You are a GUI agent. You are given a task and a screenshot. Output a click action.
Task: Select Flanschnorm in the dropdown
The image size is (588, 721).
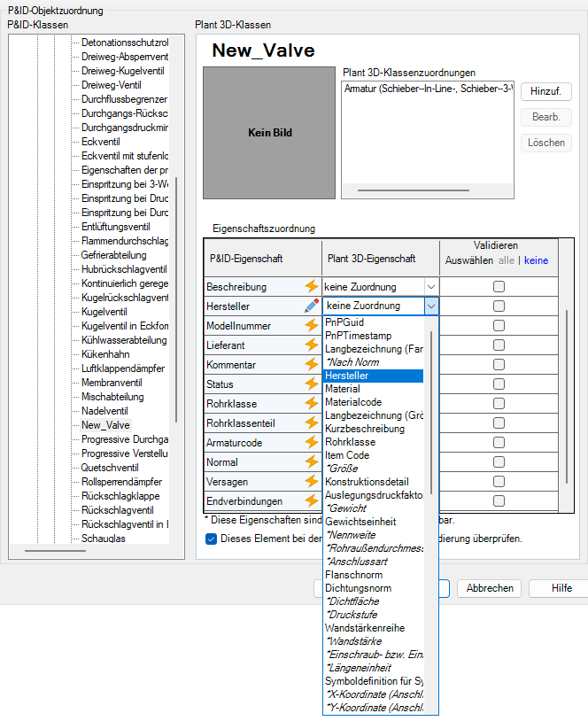pos(373,575)
